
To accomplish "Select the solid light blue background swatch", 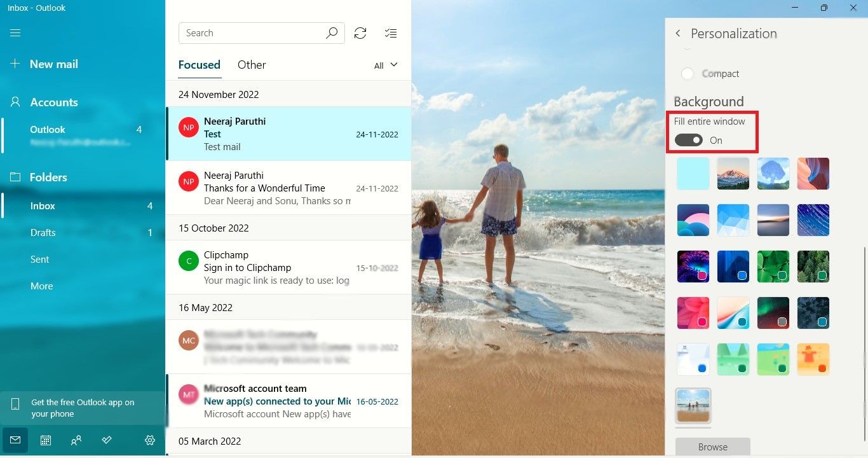I will 693,174.
